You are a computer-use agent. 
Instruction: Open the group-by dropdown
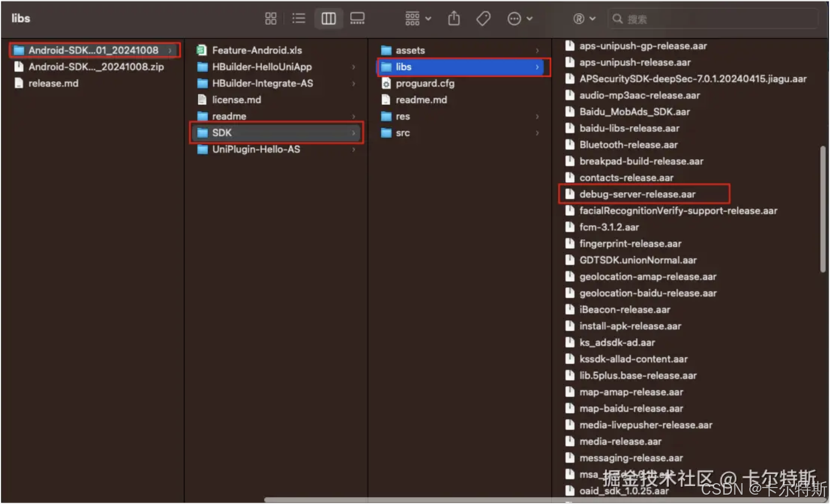[418, 19]
